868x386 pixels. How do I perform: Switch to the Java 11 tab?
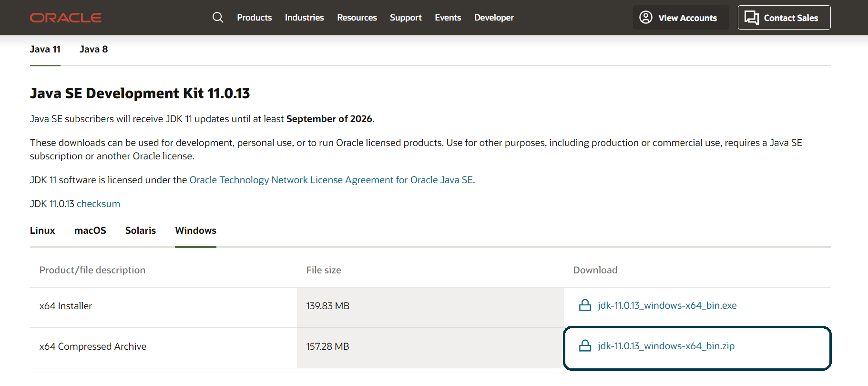point(45,50)
